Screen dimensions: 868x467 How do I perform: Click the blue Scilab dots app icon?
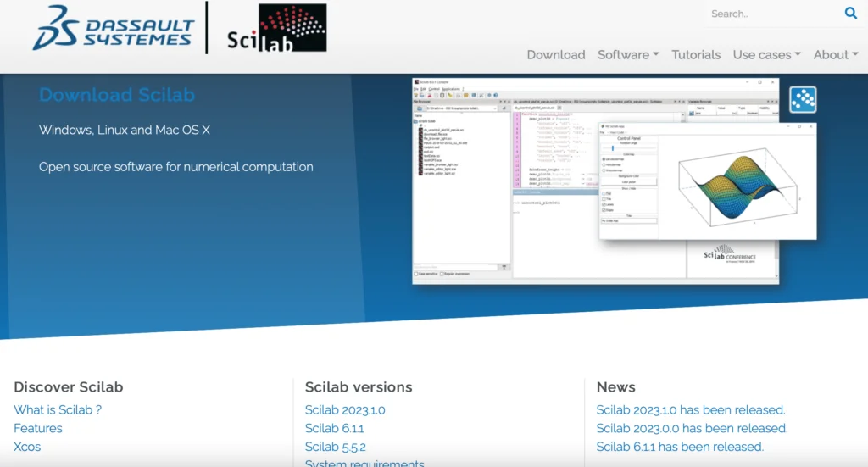pyautogui.click(x=803, y=100)
